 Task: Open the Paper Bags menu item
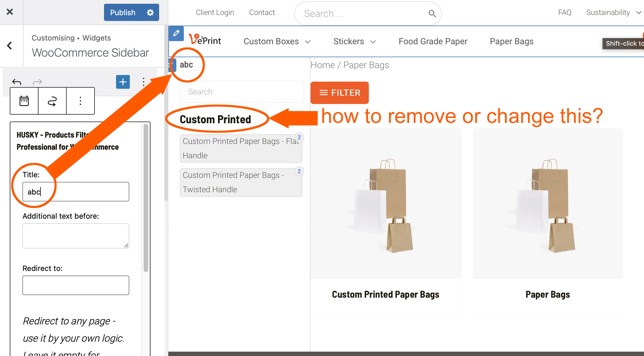(512, 42)
